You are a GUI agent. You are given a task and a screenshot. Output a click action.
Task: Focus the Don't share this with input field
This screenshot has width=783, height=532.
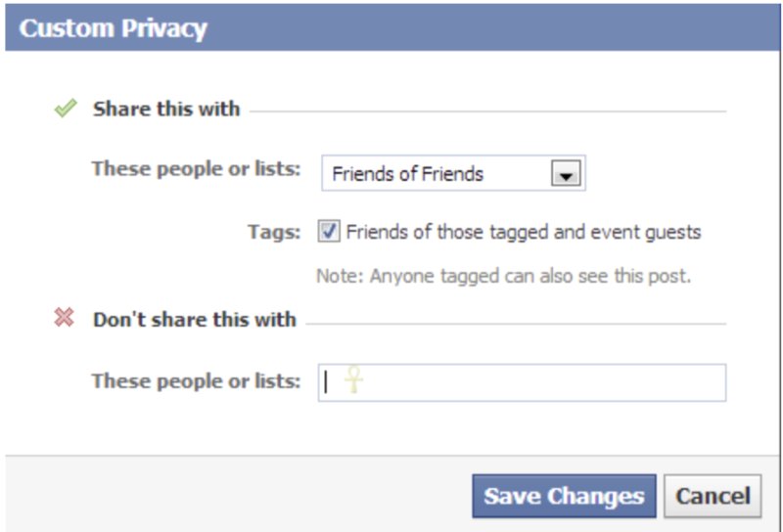pyautogui.click(x=538, y=382)
